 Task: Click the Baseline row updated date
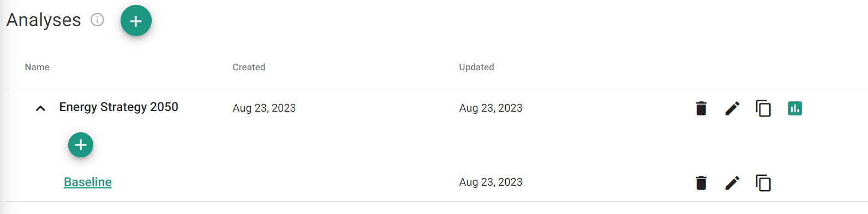point(490,182)
